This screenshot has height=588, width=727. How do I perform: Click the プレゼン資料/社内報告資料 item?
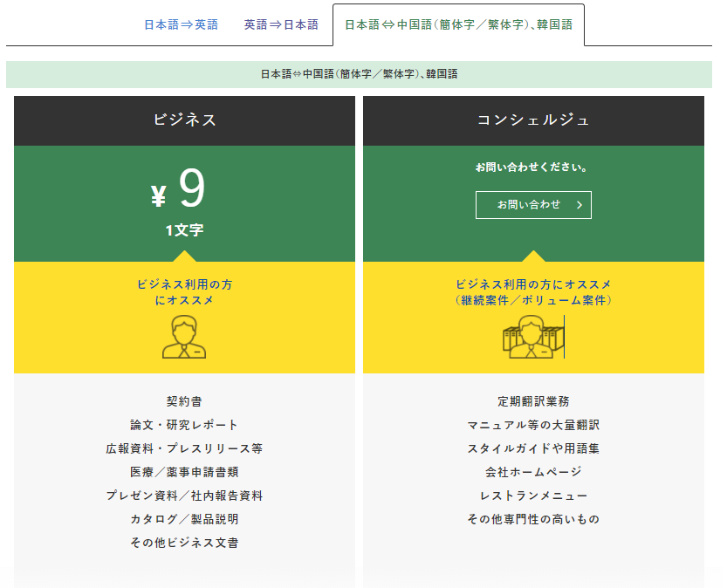point(184,496)
